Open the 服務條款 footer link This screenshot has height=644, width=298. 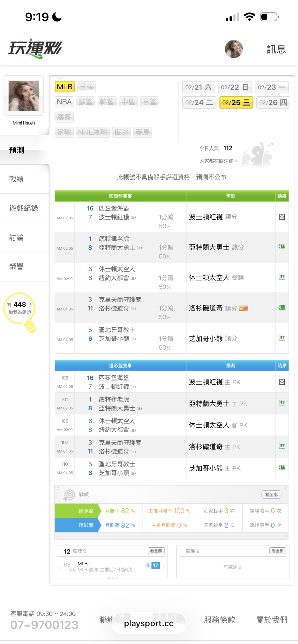coord(219,620)
